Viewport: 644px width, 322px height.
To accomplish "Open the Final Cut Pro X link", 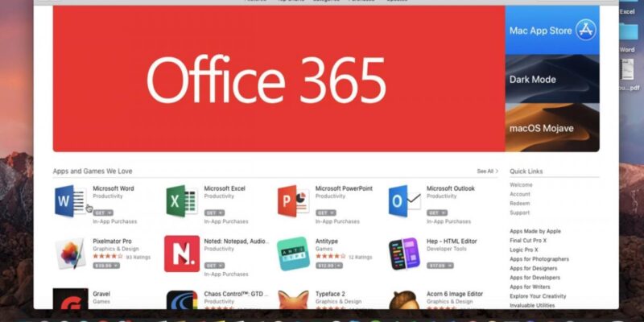I will coord(528,240).
